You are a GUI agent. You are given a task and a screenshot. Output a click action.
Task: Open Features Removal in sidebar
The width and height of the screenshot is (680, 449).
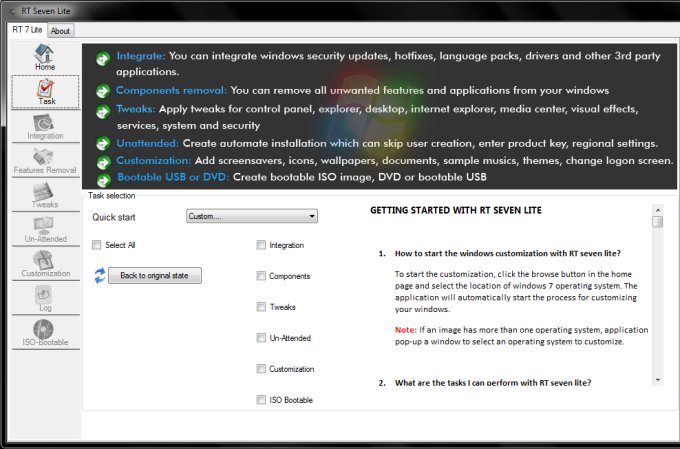(45, 161)
